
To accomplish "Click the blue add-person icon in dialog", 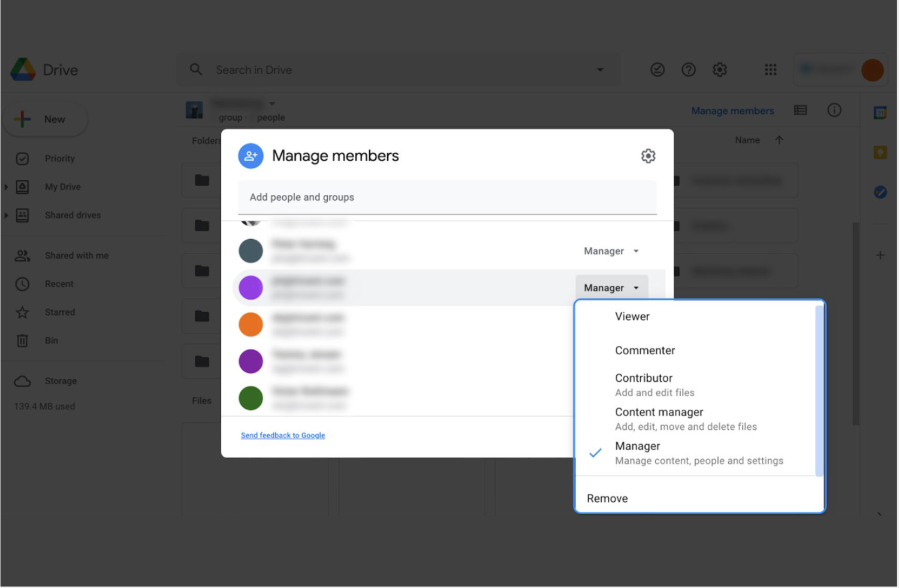I will pos(251,156).
